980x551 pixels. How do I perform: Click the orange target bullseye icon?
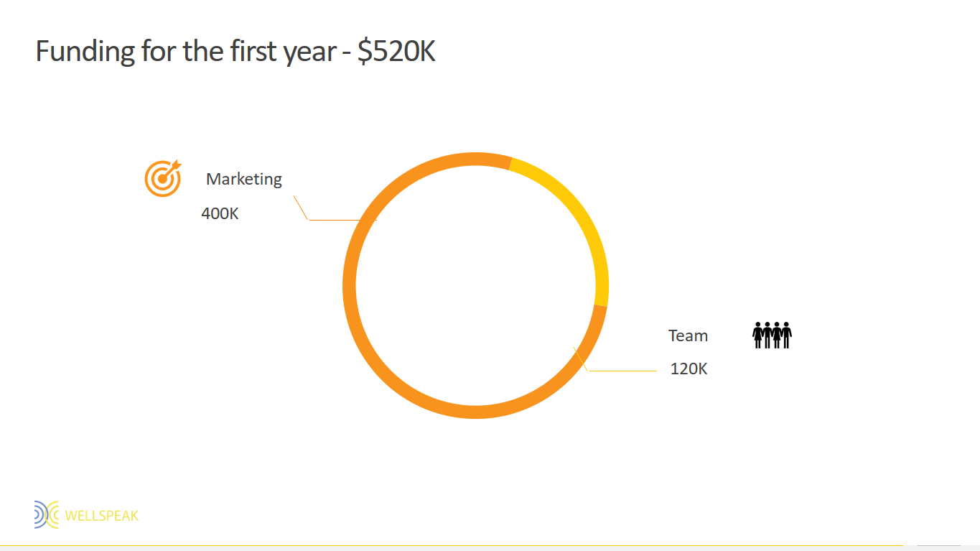click(x=163, y=178)
